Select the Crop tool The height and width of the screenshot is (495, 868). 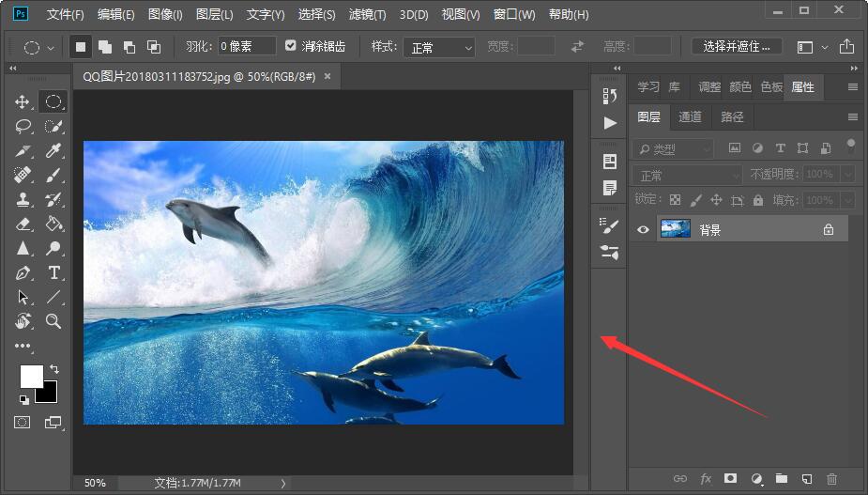click(x=23, y=151)
